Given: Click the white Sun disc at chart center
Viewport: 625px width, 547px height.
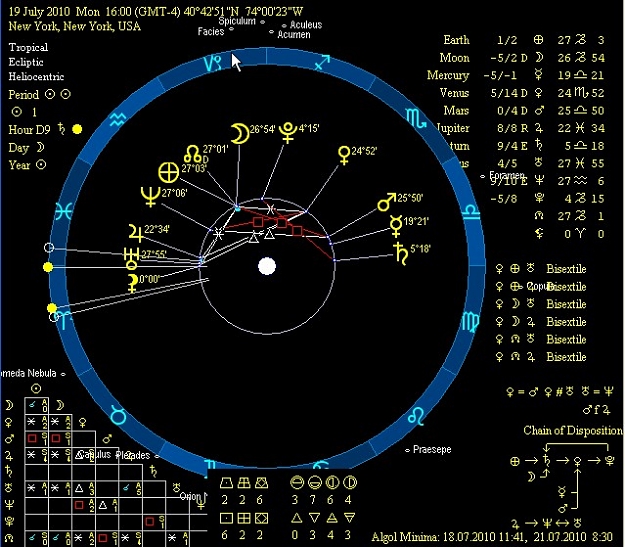Looking at the screenshot, I should tap(267, 266).
